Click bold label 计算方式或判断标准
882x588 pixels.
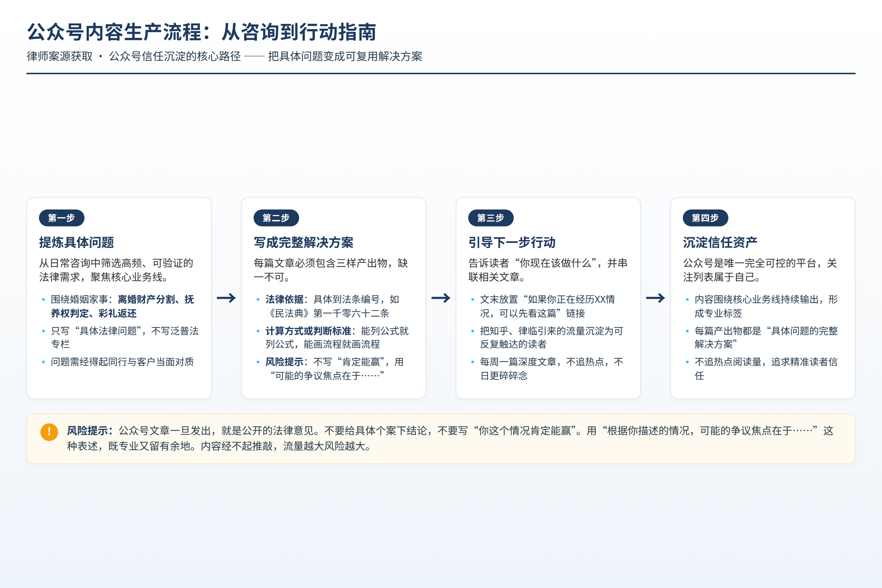(x=308, y=331)
